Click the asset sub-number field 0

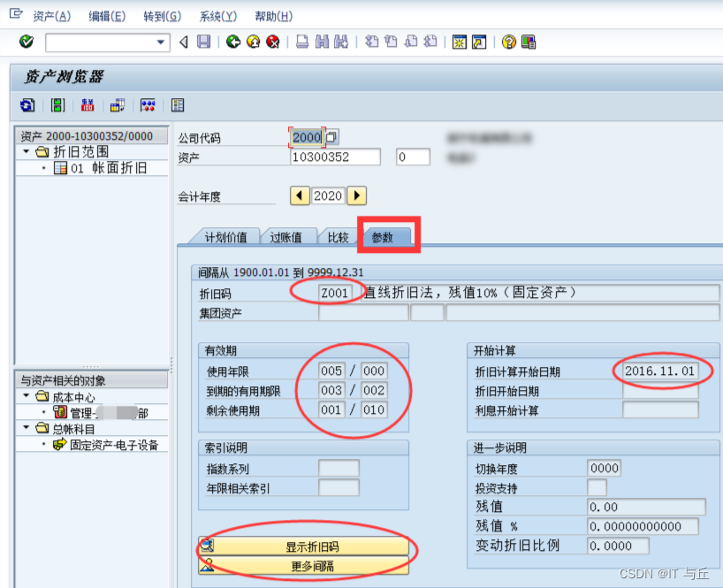pyautogui.click(x=413, y=157)
